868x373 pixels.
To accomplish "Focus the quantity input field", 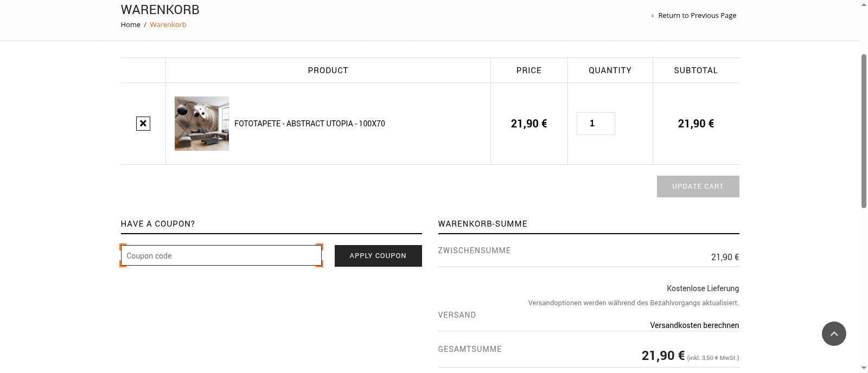I will point(596,124).
